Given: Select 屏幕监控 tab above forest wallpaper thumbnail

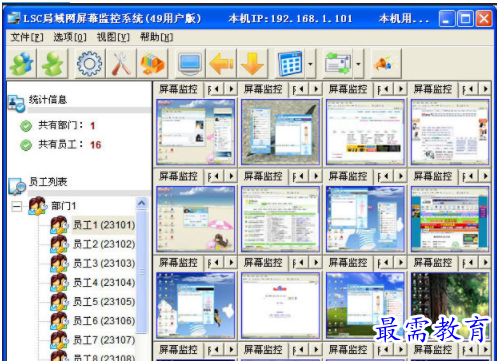Looking at the screenshot, I should click(433, 263).
